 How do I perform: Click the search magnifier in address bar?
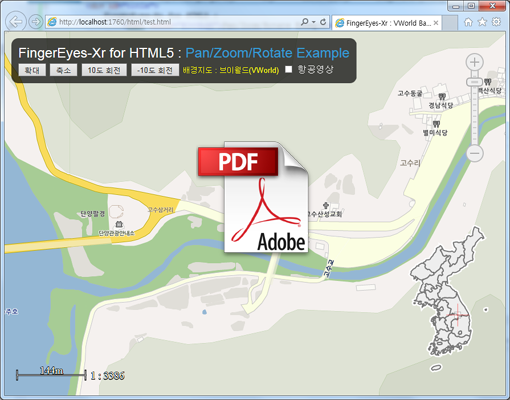tap(304, 22)
